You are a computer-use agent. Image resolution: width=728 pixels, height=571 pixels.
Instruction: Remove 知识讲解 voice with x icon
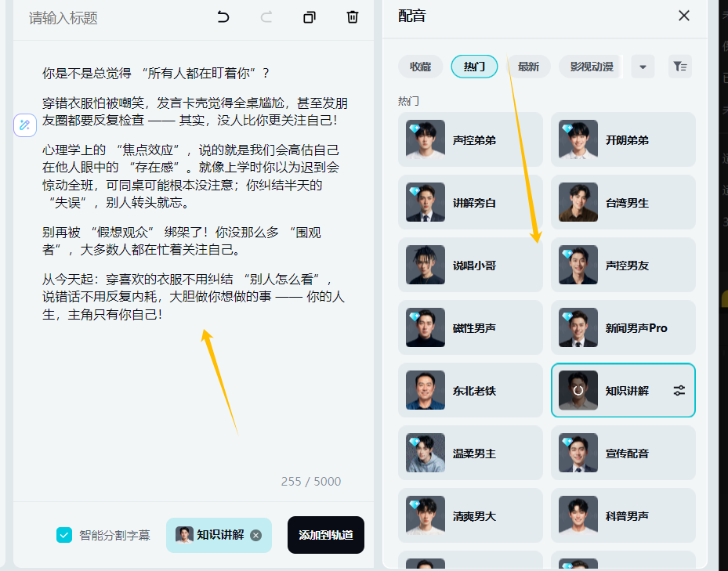pos(255,535)
